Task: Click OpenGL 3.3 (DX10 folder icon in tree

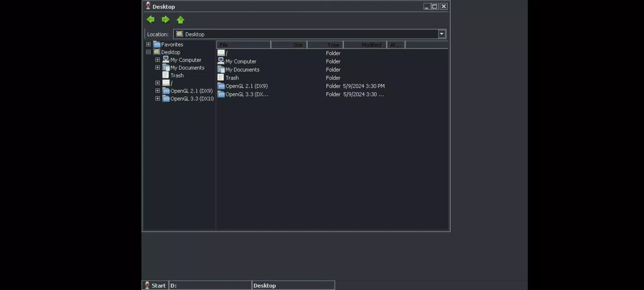Action: tap(166, 99)
